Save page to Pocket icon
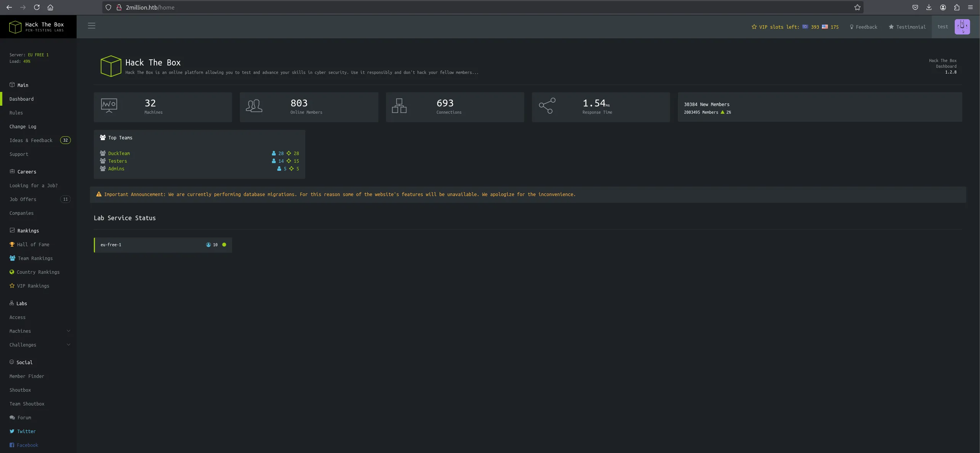Image resolution: width=980 pixels, height=453 pixels. pos(915,7)
